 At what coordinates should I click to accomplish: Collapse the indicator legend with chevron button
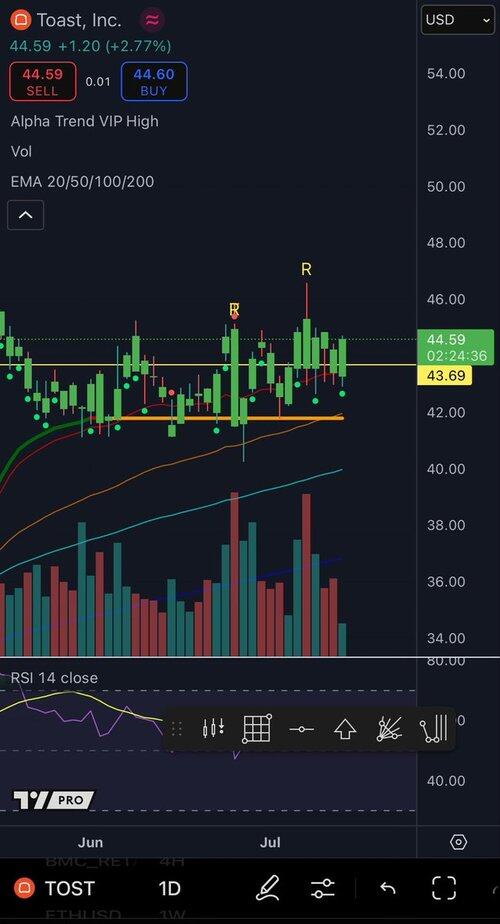pyautogui.click(x=25, y=215)
